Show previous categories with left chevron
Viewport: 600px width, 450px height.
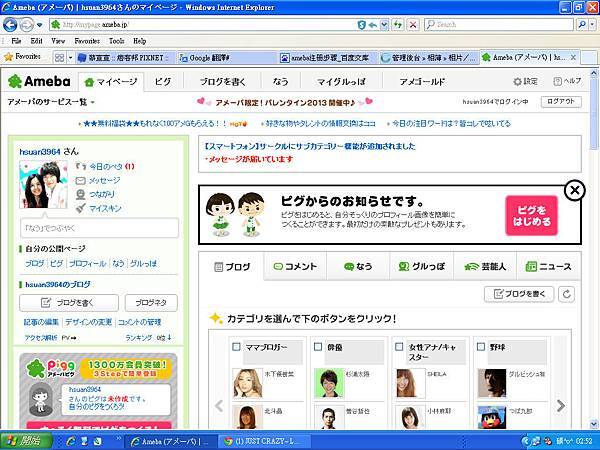click(219, 406)
